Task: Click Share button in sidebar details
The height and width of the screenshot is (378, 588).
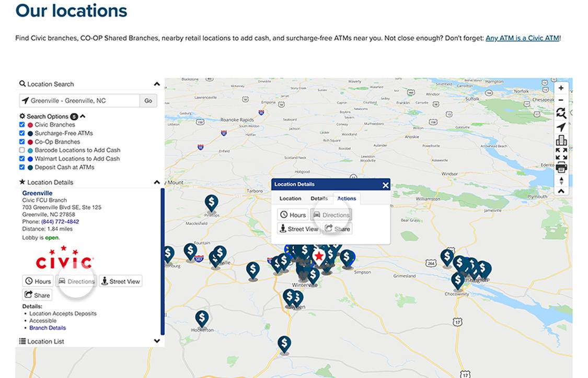Action: [37, 295]
